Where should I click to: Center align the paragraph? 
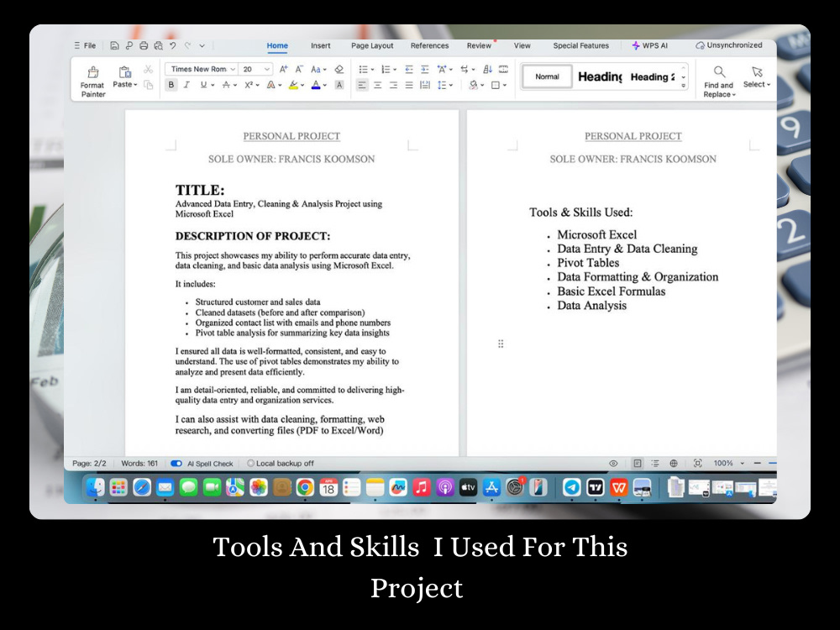tap(378, 85)
